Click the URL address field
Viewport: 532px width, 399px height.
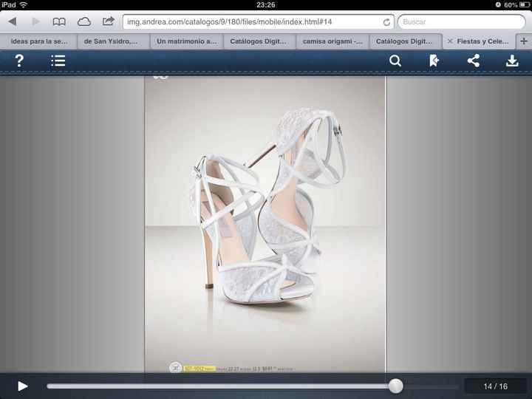258,21
